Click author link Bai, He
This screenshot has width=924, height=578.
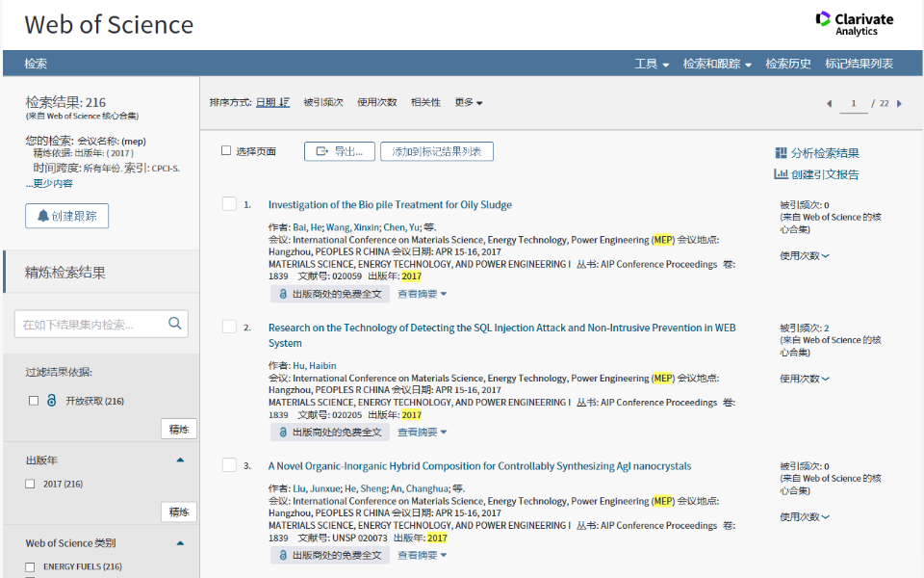(308, 227)
